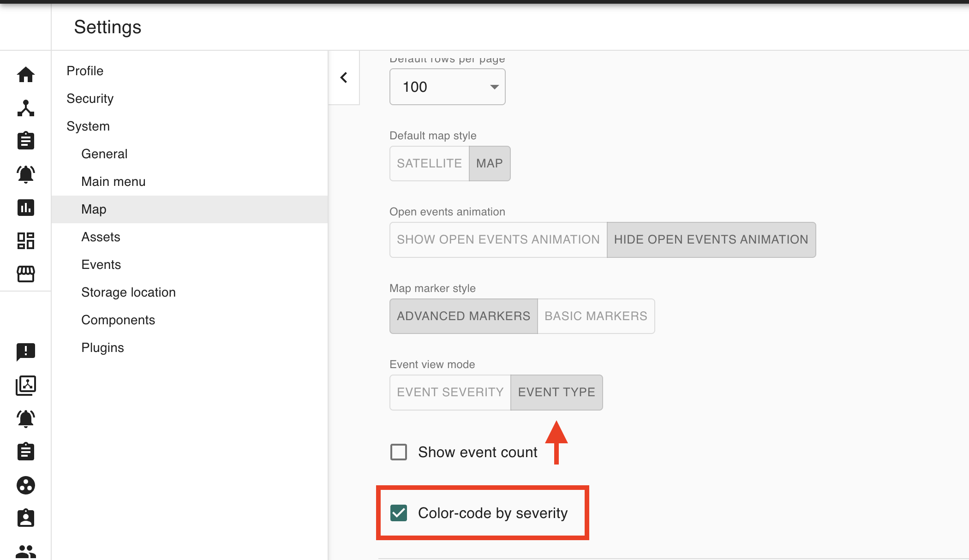This screenshot has width=969, height=560.
Task: Uncheck Color-code by severity checkbox
Action: pyautogui.click(x=399, y=513)
